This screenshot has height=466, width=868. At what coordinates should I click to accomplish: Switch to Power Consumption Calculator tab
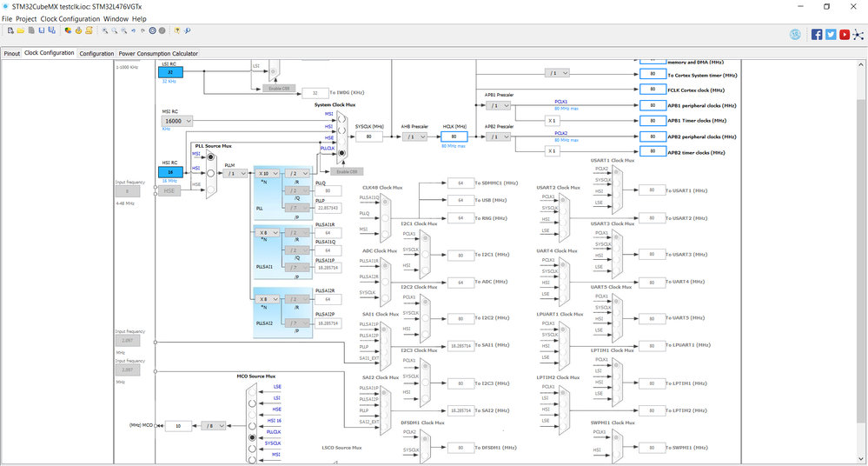click(x=158, y=54)
